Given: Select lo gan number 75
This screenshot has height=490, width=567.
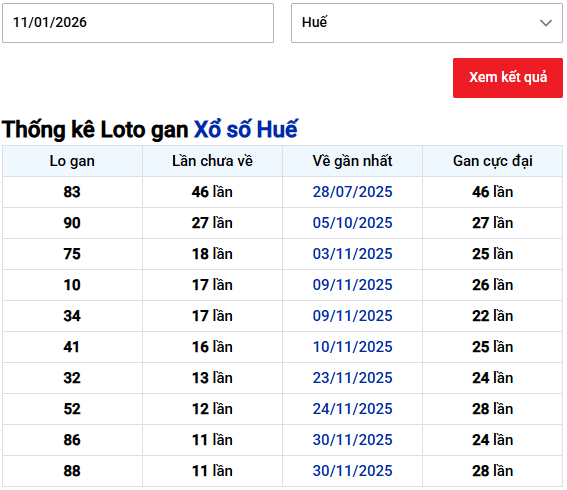Looking at the screenshot, I should (72, 254).
